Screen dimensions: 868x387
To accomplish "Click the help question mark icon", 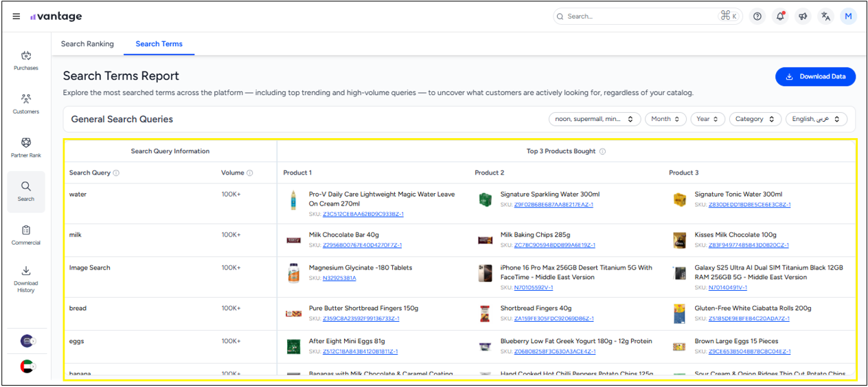I will pos(757,16).
